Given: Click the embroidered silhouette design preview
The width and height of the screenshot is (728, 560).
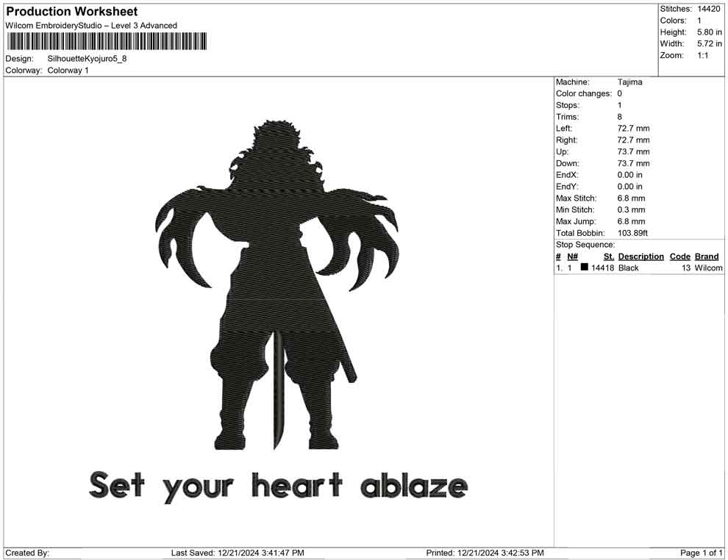Looking at the screenshot, I should pos(277,285).
